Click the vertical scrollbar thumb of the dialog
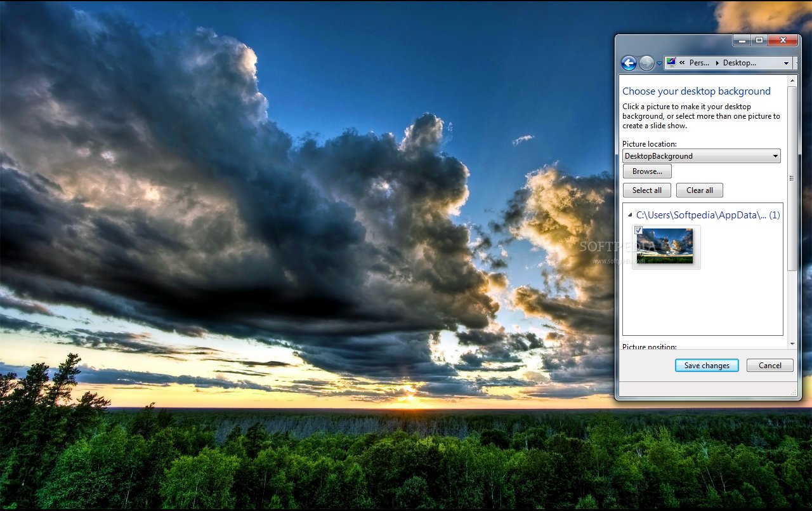This screenshot has width=812, height=511. coord(792,179)
